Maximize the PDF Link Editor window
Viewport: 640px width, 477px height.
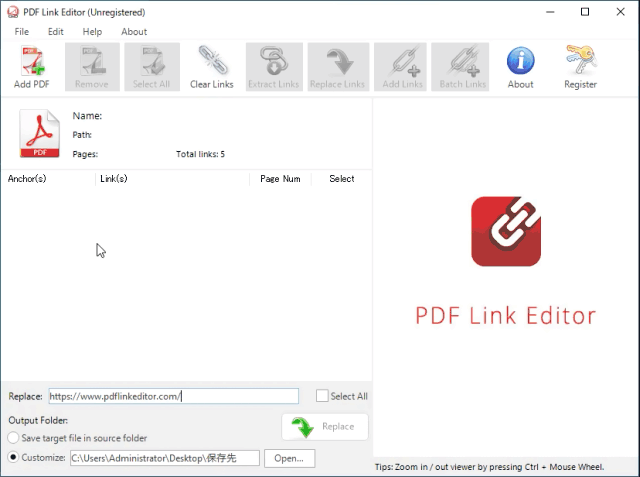click(x=585, y=12)
